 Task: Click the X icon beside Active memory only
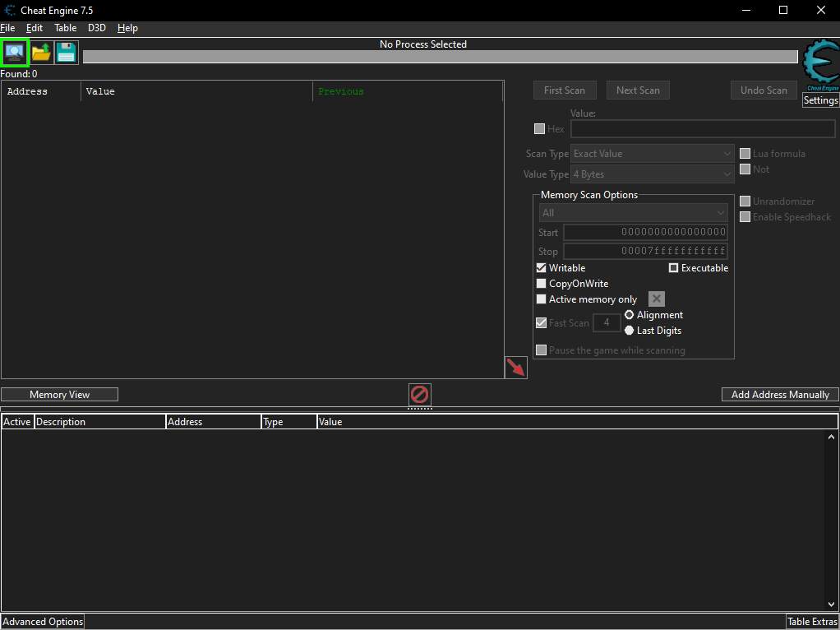657,299
